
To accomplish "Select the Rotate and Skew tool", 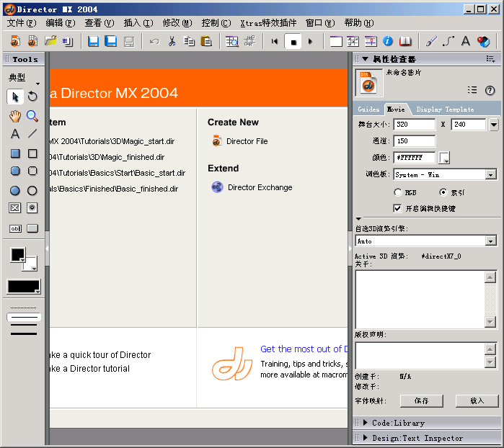I will pyautogui.click(x=32, y=97).
